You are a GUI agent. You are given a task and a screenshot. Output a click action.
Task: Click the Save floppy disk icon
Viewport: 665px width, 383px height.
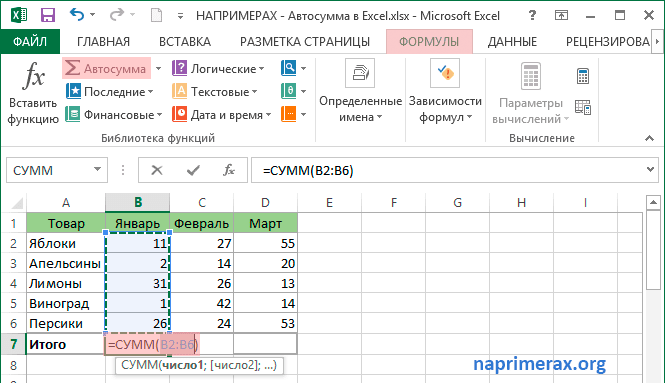tap(48, 15)
